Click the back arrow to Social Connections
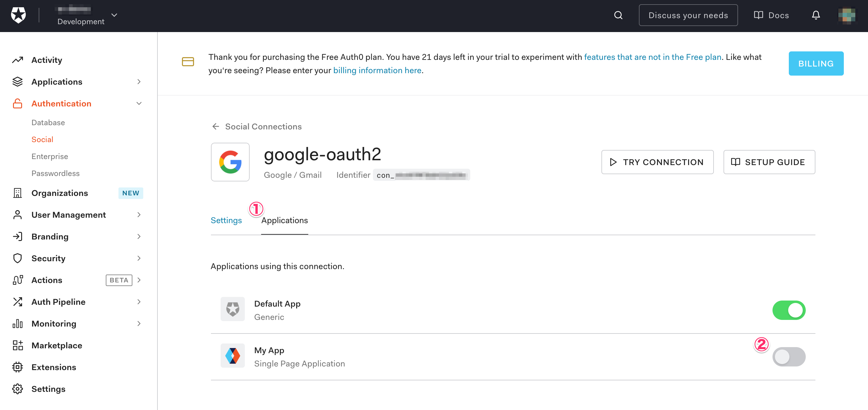868x410 pixels. coord(216,126)
